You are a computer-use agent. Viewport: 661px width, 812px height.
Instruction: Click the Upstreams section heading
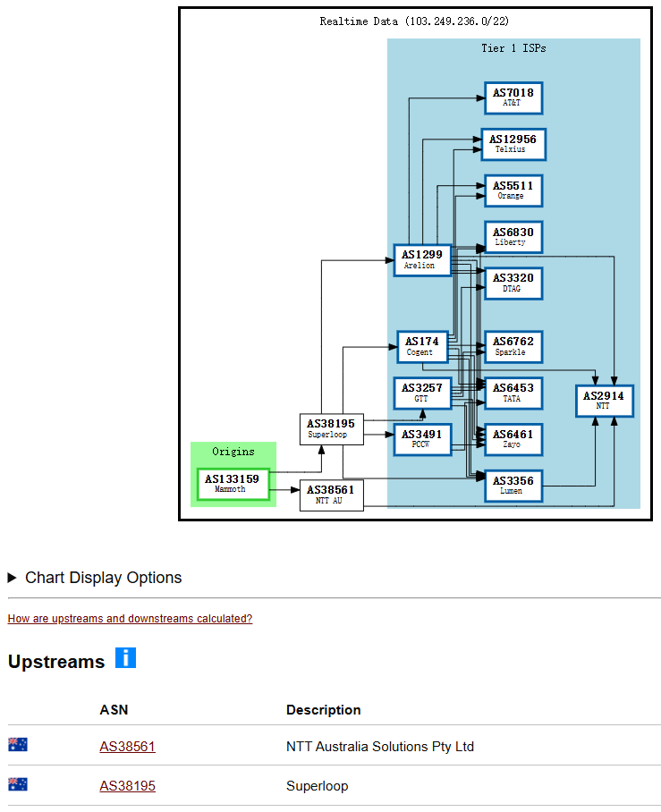pos(56,661)
